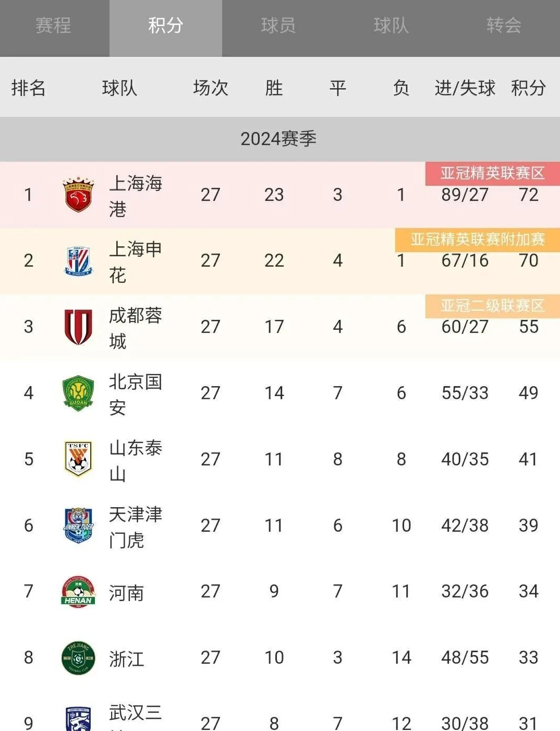Click the 亚冠精英联赛区 red label
This screenshot has width=560, height=731.
click(x=492, y=173)
